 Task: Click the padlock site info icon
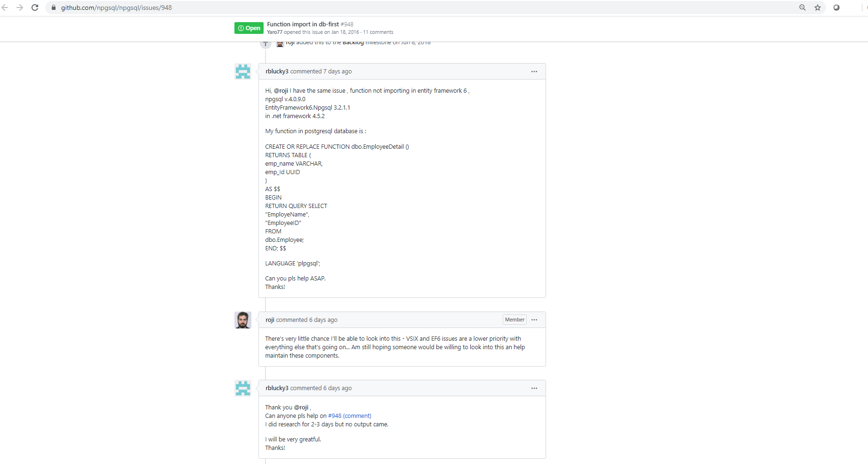coord(54,8)
